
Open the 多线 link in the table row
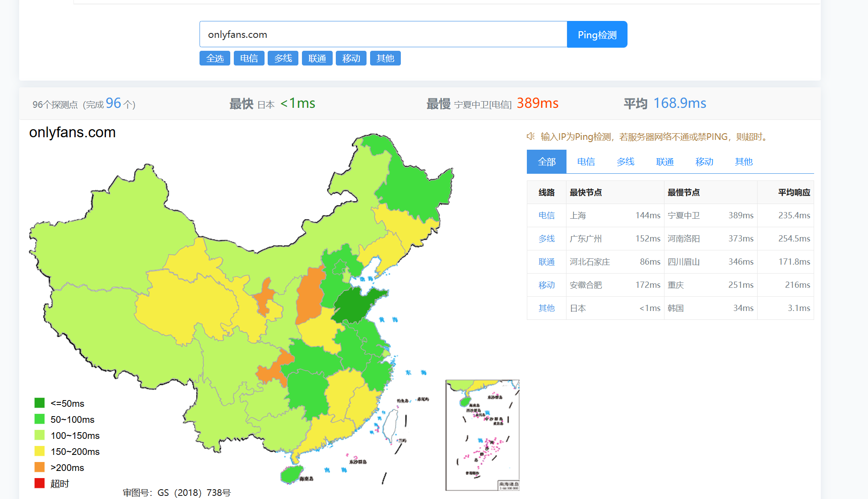pos(546,239)
